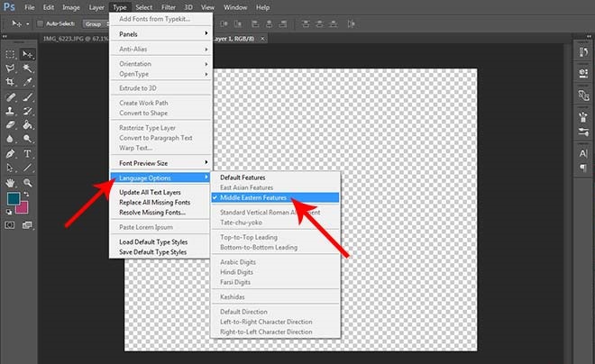595x364 pixels.
Task: Select the Zoom tool
Action: point(27,182)
